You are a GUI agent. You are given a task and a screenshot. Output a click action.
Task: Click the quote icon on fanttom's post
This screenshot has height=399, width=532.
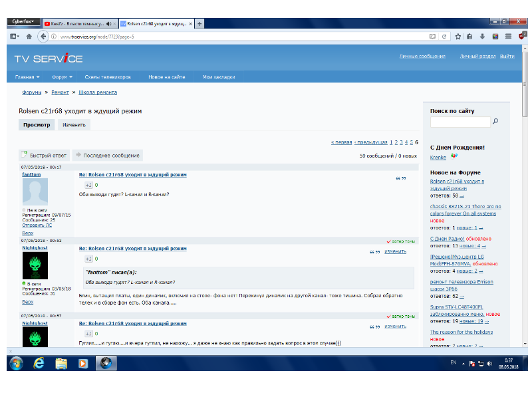pyautogui.click(x=401, y=178)
